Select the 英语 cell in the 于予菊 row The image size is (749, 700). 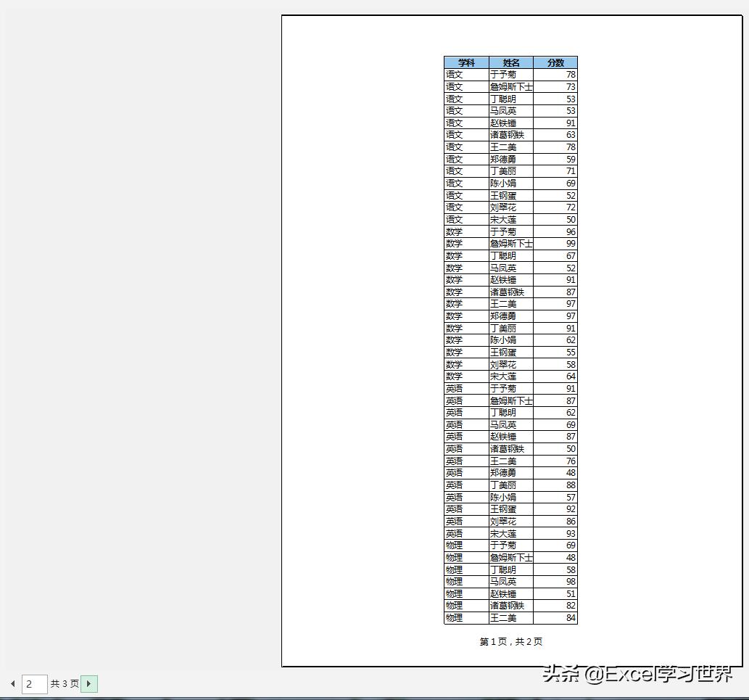[x=466, y=389]
